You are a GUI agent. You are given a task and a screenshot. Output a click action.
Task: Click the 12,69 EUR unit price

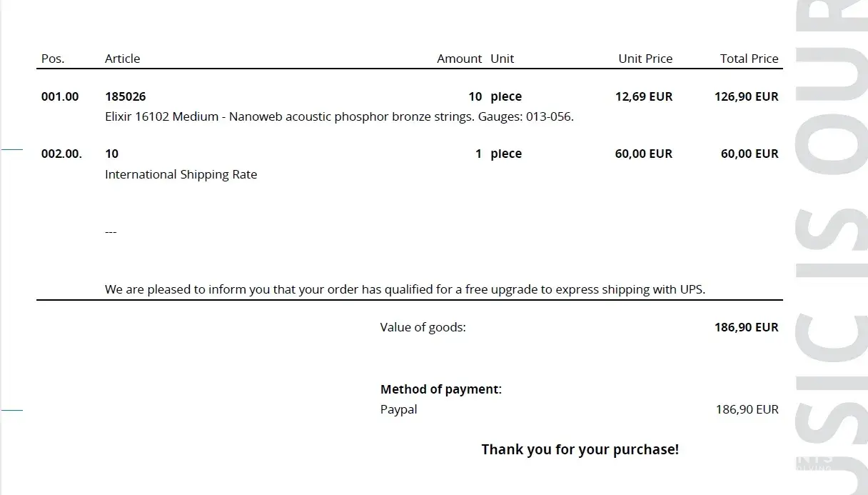point(643,96)
